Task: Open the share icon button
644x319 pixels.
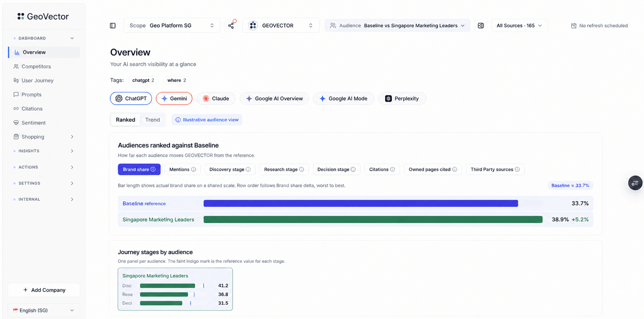Action: click(x=231, y=26)
